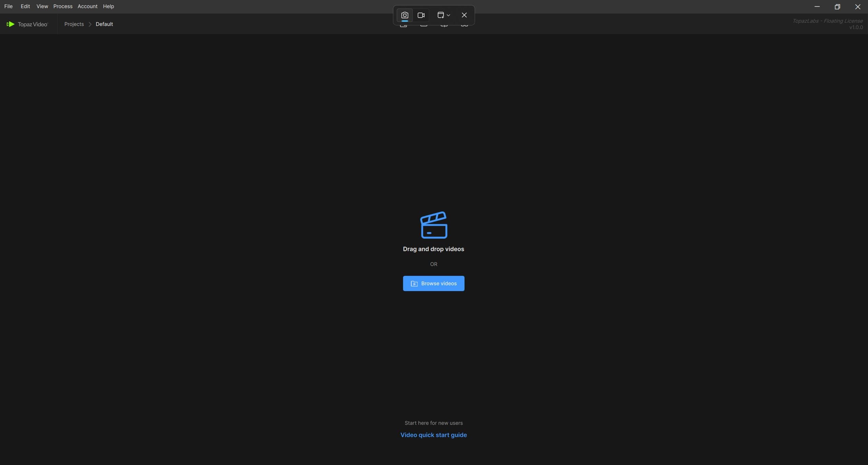
Task: Open the window snip mode dropdown
Action: [443, 15]
